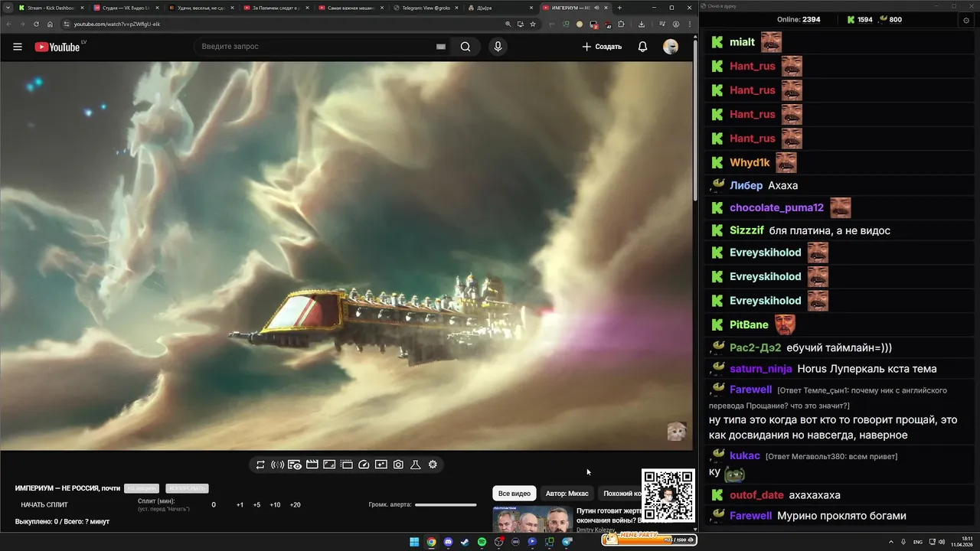Go to the browser home page icon

pos(50,24)
